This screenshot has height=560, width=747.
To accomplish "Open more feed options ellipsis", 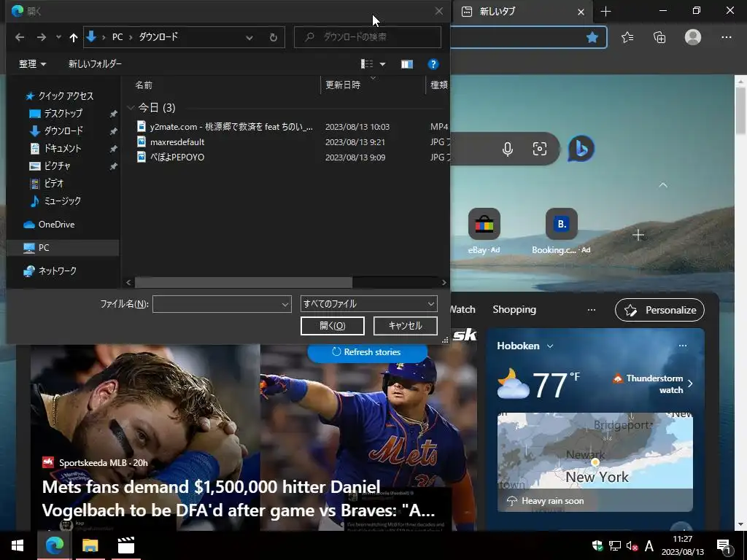I will point(591,310).
